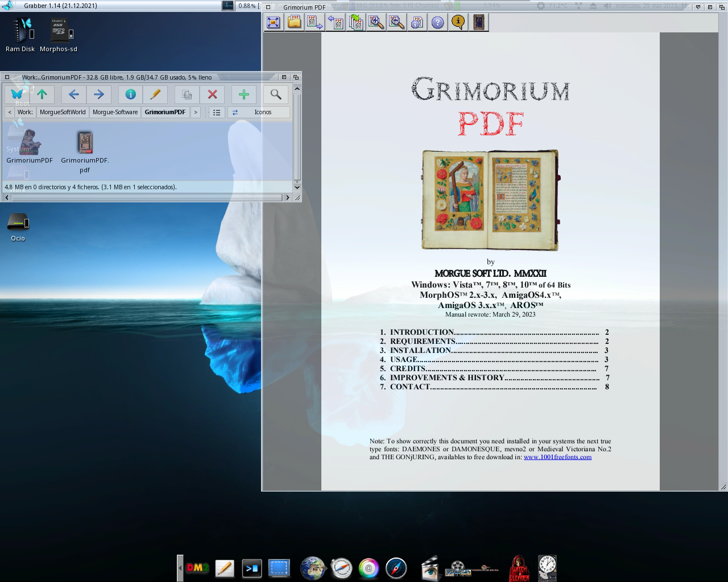728x582 pixels.
Task: Click the green up arrow parent button
Action: click(x=42, y=94)
